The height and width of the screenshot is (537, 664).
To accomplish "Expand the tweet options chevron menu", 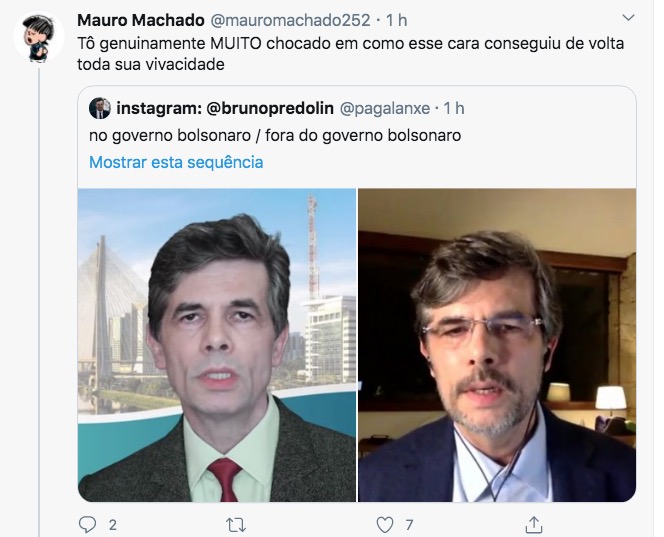I will tap(628, 18).
